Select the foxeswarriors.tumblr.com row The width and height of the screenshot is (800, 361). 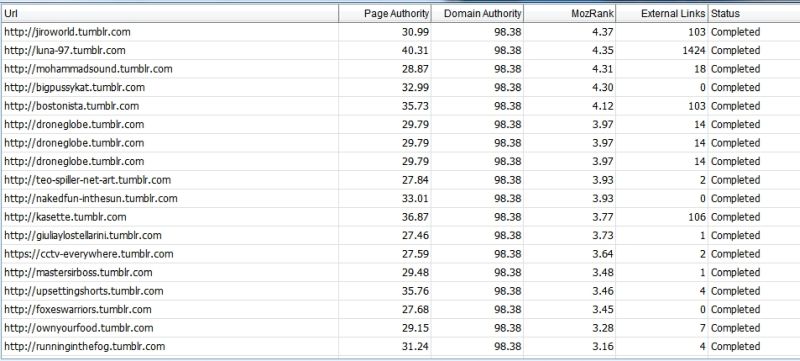(x=400, y=310)
